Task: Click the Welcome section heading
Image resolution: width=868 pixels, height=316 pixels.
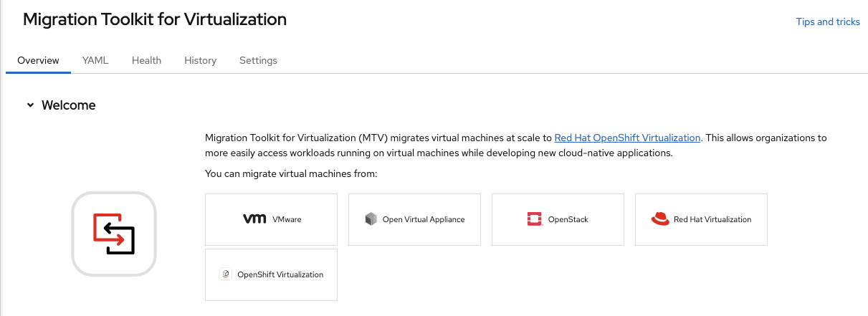Action: 69,105
